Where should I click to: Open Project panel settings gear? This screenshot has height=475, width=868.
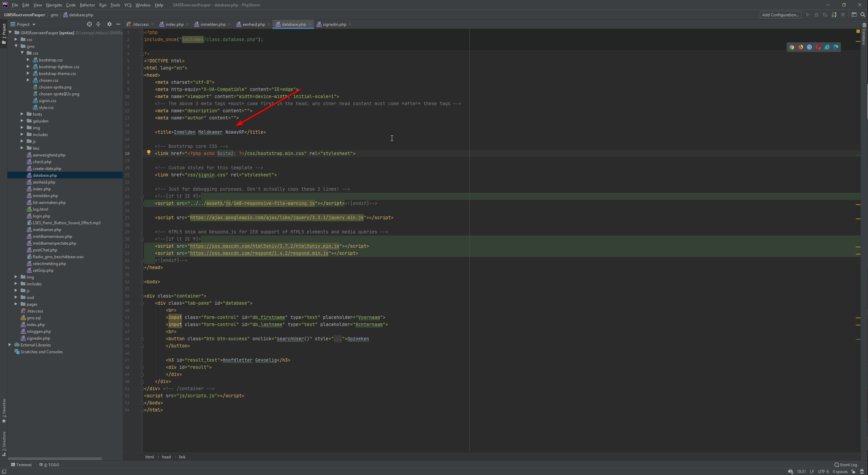[x=109, y=24]
